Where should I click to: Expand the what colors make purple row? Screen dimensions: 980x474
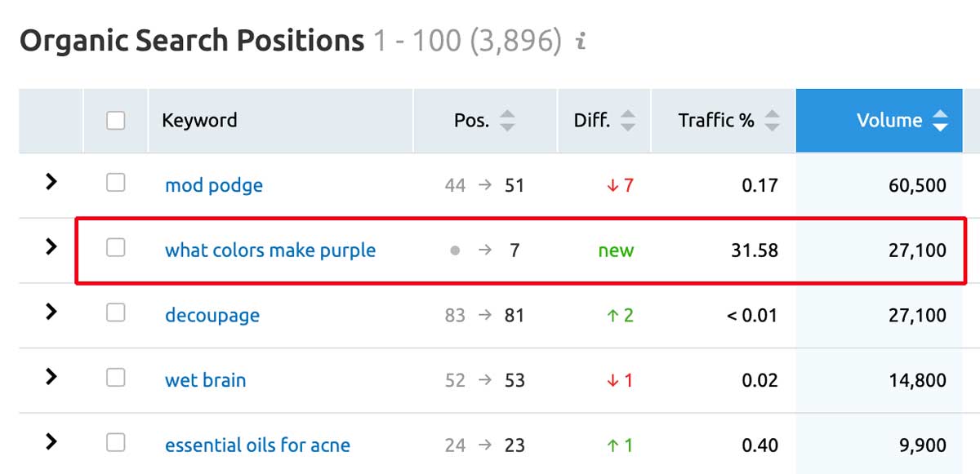coord(51,246)
